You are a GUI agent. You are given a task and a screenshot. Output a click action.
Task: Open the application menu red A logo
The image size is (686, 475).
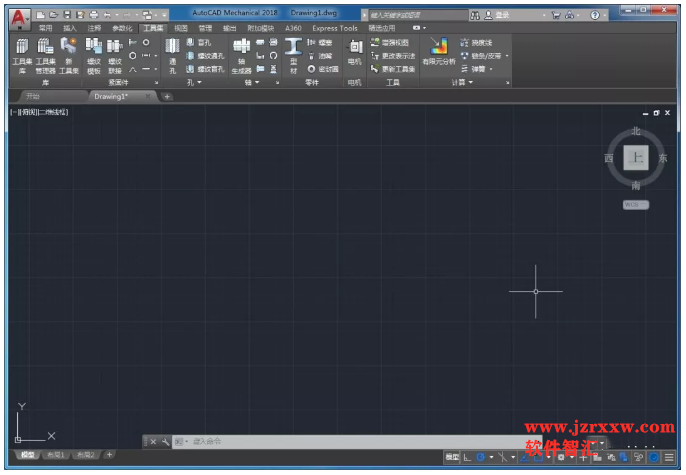point(19,19)
